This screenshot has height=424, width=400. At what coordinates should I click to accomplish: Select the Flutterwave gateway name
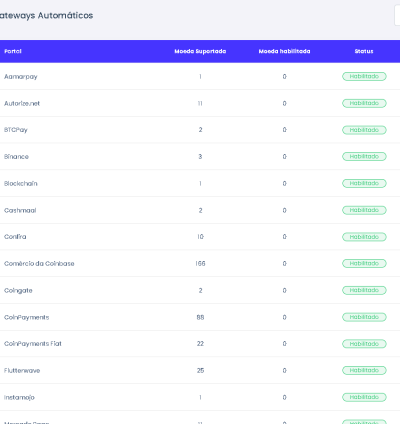coord(22,371)
